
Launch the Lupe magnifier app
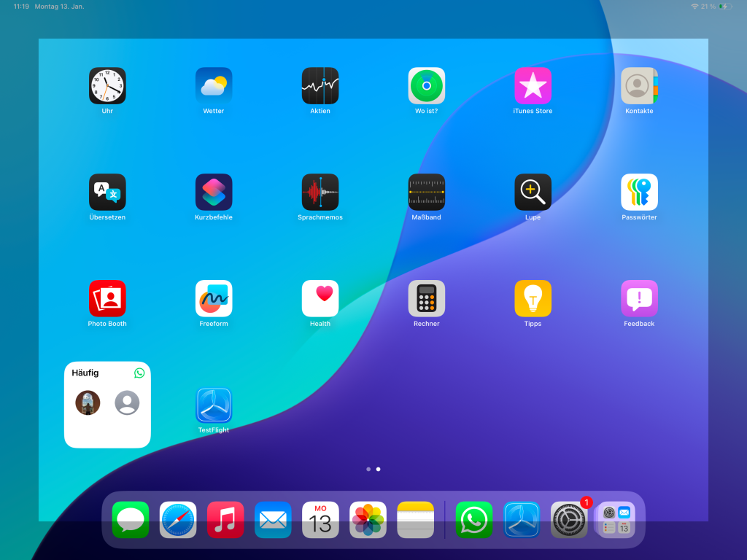(x=533, y=192)
